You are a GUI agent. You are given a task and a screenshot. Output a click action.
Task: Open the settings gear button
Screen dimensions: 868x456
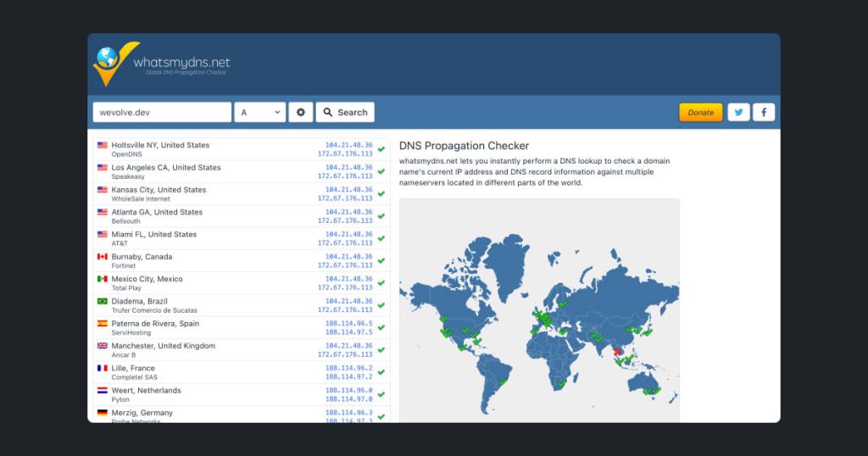click(x=301, y=113)
